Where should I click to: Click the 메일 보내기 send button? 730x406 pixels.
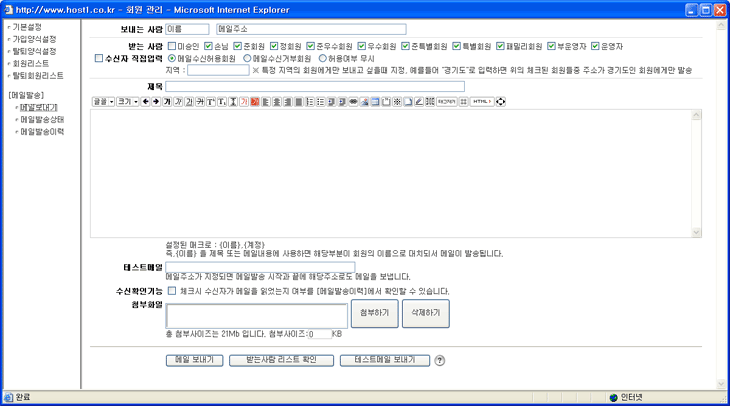point(193,360)
